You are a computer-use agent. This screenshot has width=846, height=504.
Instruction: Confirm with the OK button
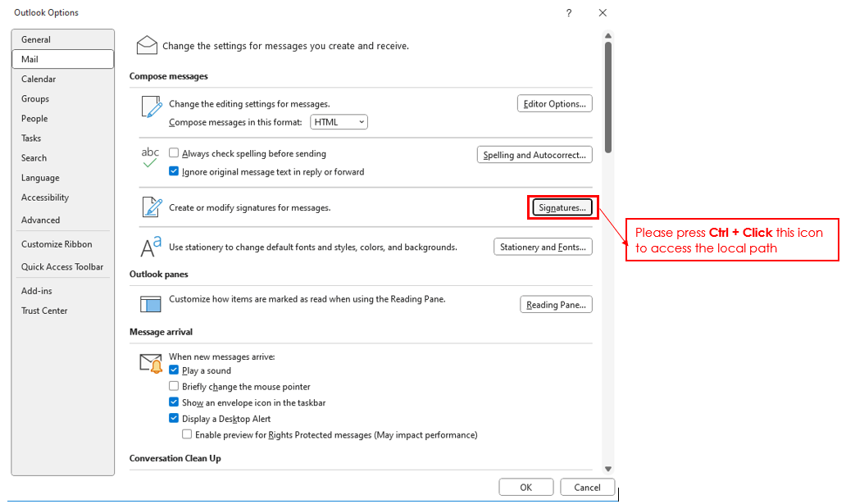(x=526, y=488)
